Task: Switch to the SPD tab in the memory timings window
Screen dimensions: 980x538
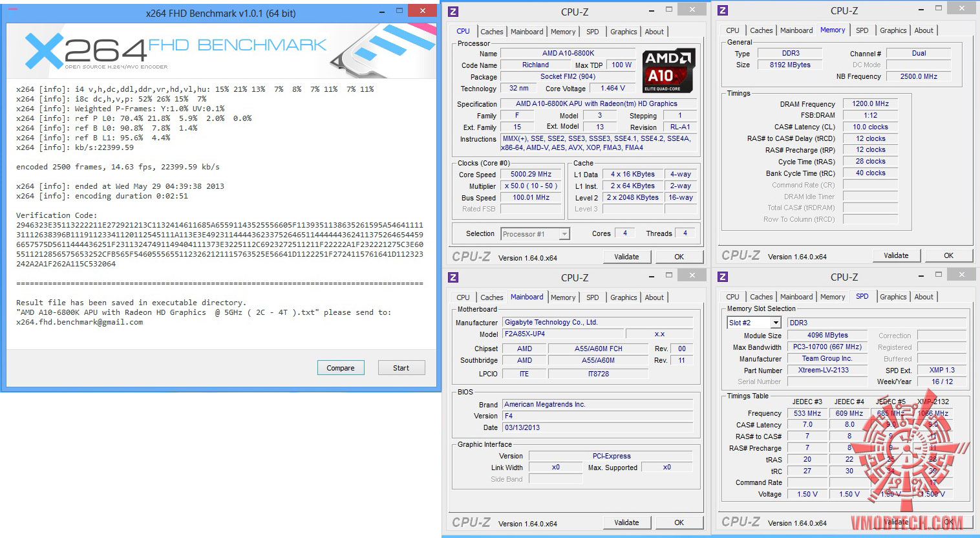Action: (862, 30)
